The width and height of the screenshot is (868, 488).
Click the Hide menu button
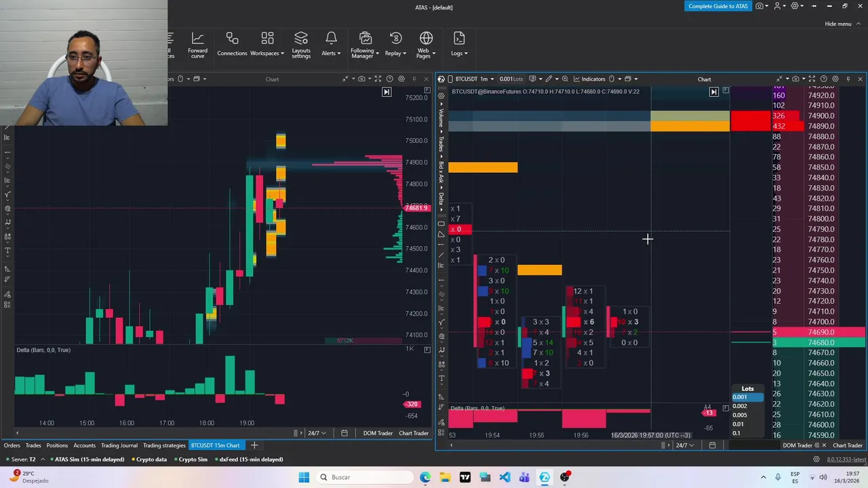838,24
